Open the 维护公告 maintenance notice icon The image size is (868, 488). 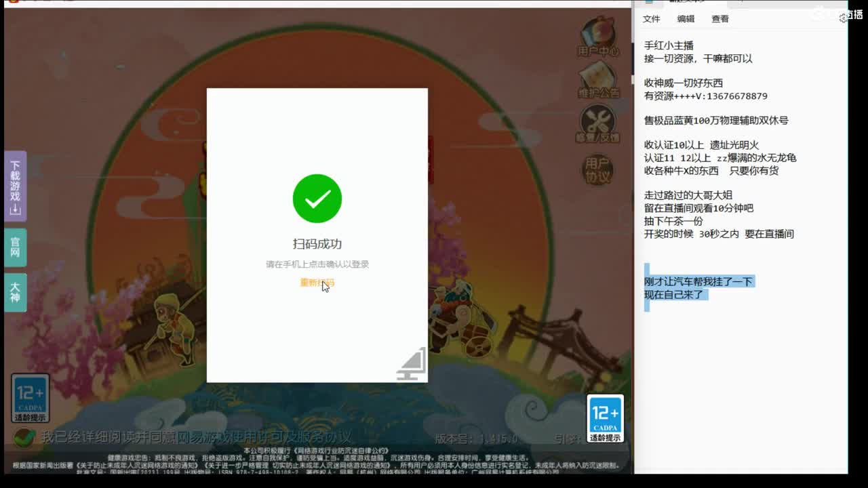[598, 79]
